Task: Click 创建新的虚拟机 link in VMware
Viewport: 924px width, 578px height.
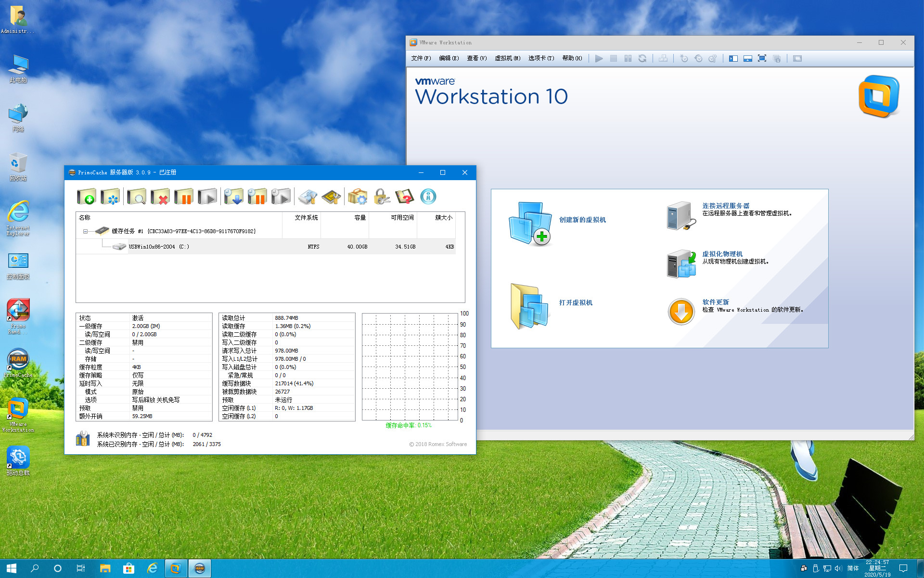Action: (x=582, y=220)
